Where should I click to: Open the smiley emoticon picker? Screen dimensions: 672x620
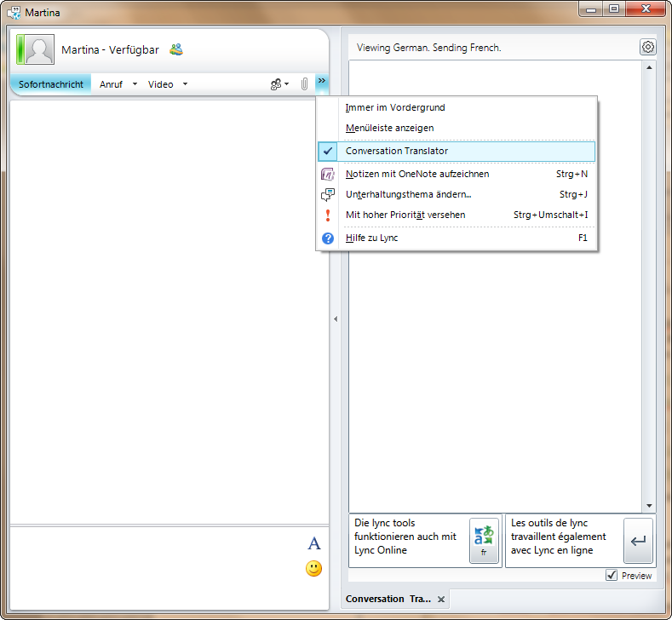point(314,569)
